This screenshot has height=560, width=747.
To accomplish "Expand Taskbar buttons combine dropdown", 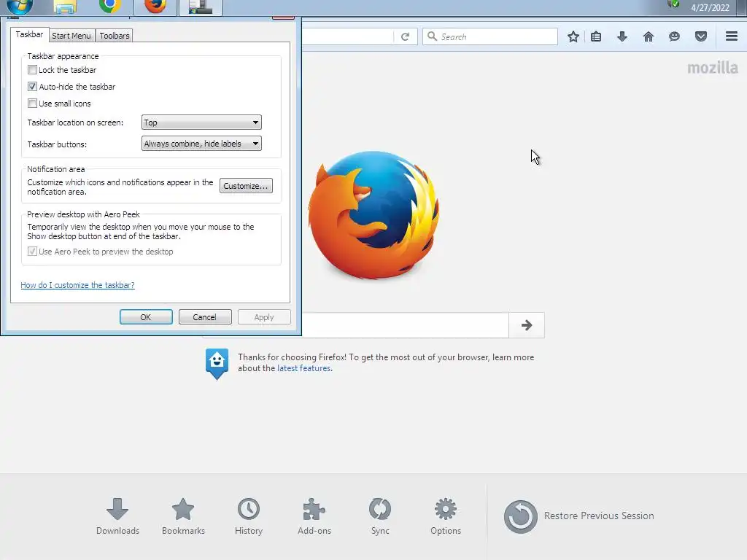I will (201, 144).
